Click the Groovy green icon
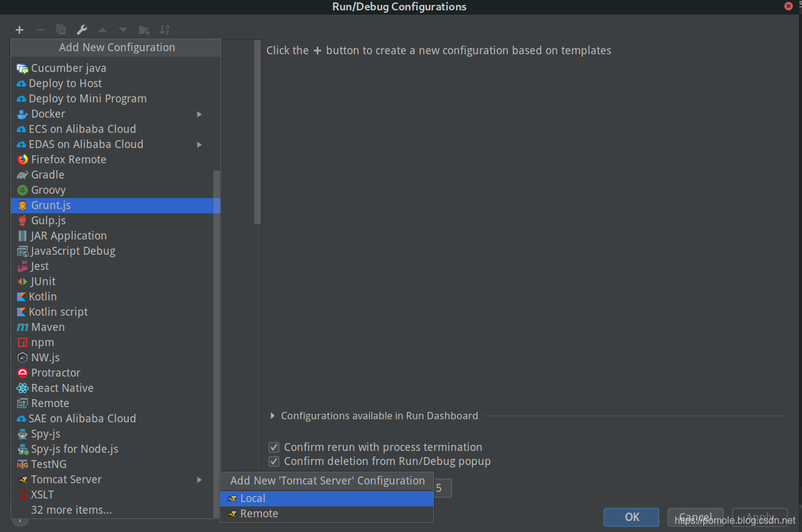This screenshot has height=532, width=802. [23, 190]
